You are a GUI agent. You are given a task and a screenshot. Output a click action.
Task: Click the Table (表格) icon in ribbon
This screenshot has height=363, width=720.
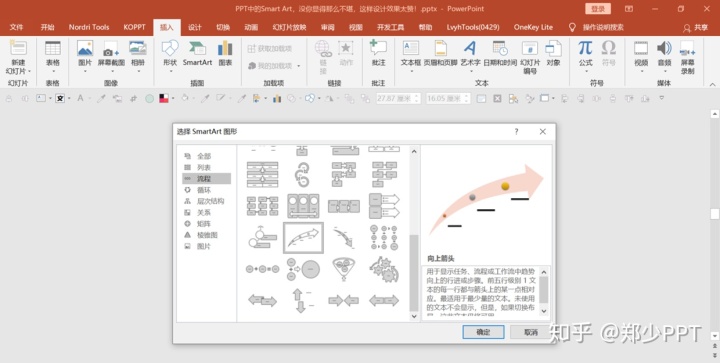click(53, 48)
